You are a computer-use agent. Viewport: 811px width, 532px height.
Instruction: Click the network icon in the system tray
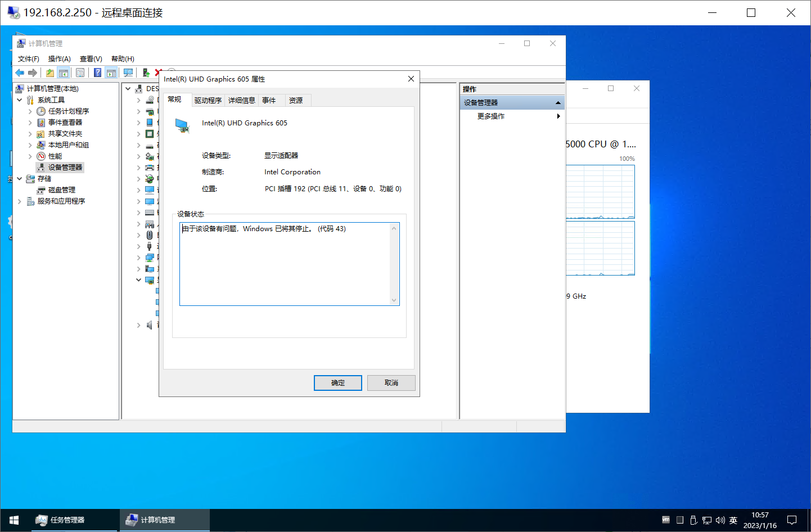(x=707, y=520)
